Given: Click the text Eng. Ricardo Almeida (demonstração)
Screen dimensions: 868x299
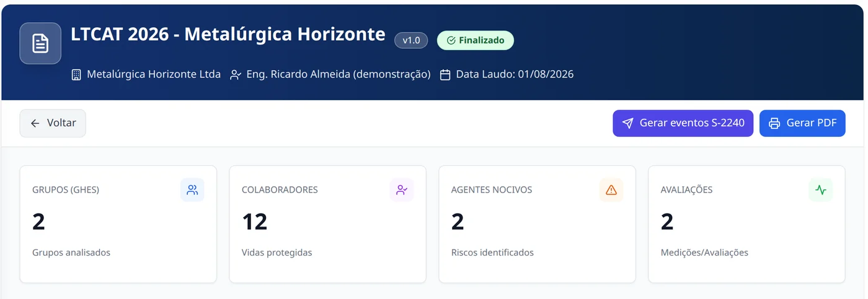Looking at the screenshot, I should 339,74.
